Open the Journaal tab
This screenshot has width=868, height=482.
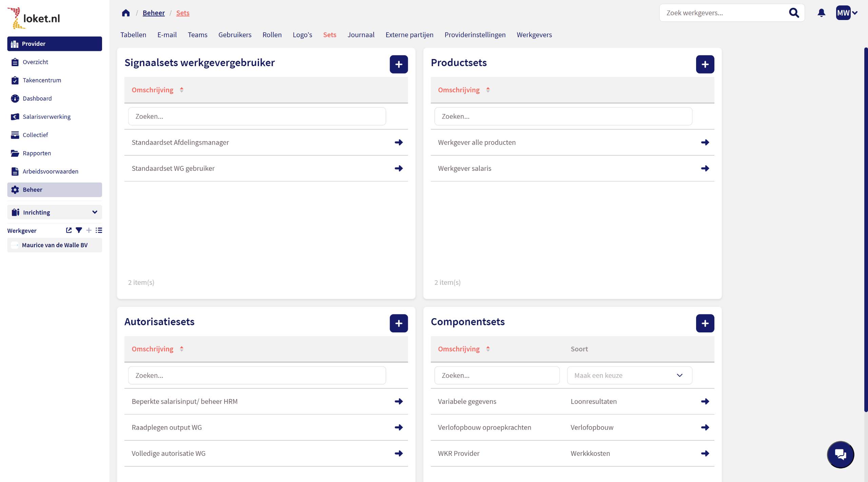pyautogui.click(x=361, y=35)
